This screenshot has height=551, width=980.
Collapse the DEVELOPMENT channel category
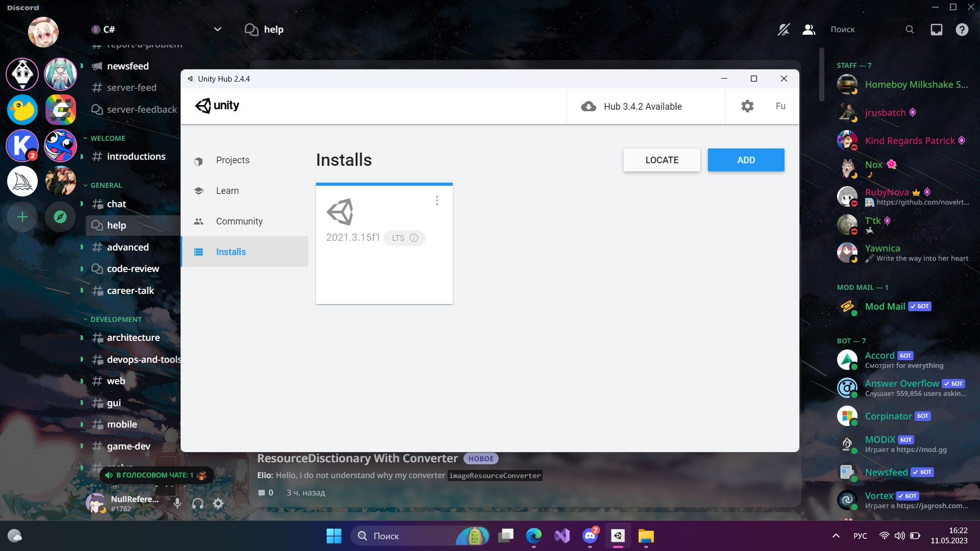click(115, 319)
